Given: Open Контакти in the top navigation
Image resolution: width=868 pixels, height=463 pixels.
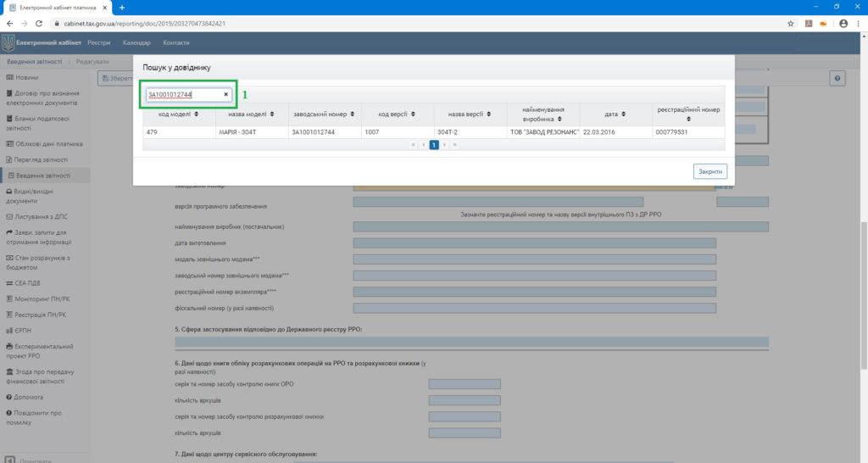Looking at the screenshot, I should (175, 42).
